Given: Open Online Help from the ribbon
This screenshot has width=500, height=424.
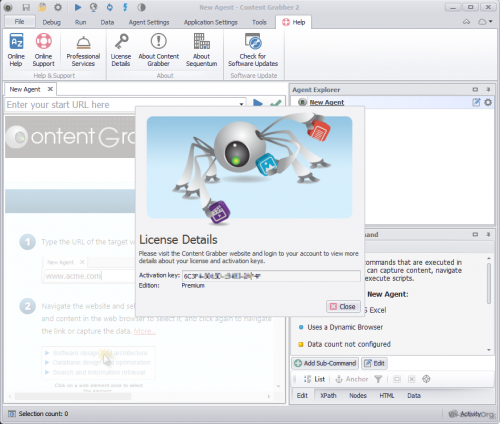Looking at the screenshot, I should (16, 50).
